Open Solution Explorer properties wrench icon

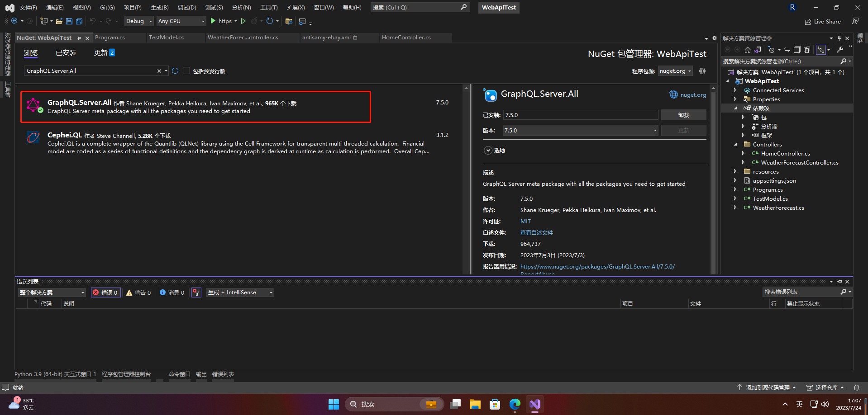tap(840, 50)
